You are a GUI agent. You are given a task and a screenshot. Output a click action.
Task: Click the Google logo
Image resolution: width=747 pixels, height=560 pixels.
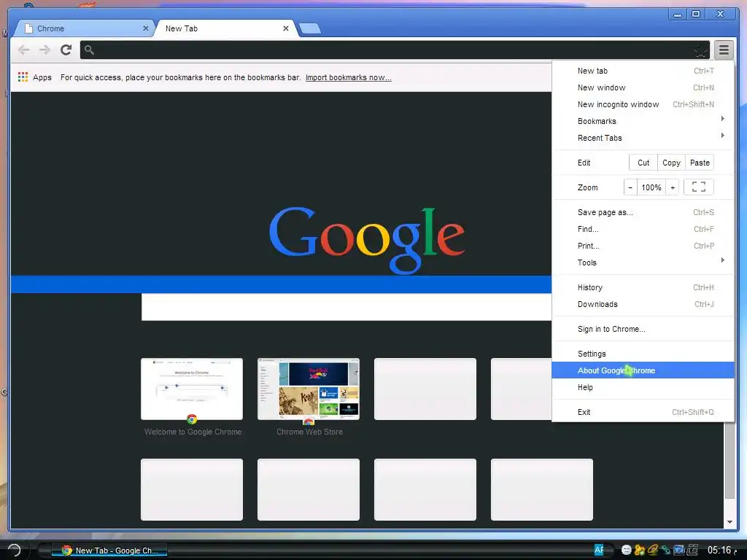point(367,239)
